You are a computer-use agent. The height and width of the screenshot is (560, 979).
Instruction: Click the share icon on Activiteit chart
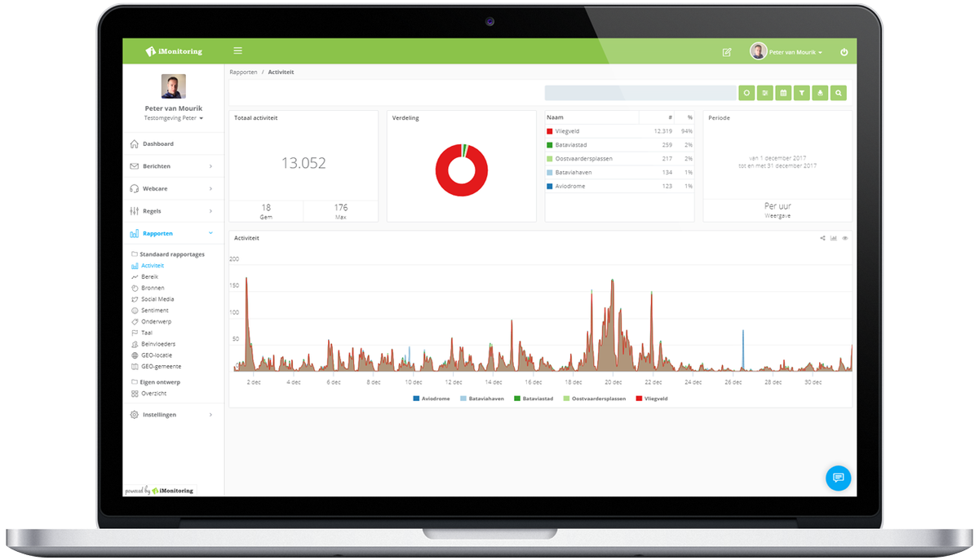tap(822, 238)
